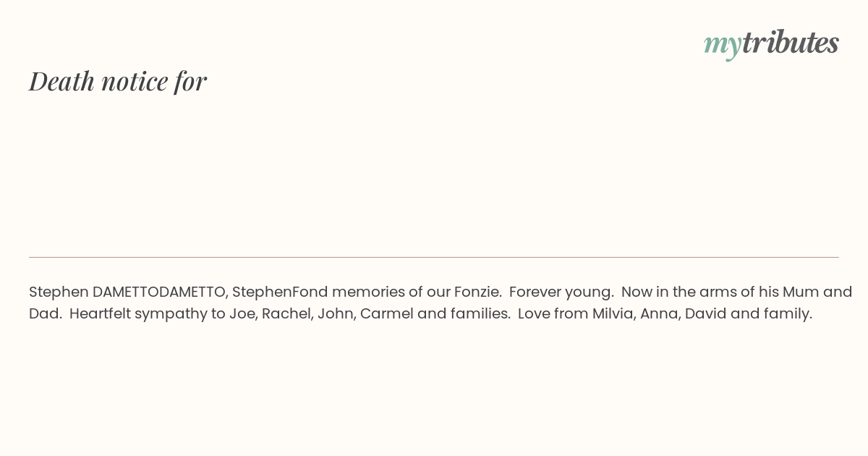This screenshot has width=868, height=456.
Task: Click the mytributes logo
Action: (771, 43)
